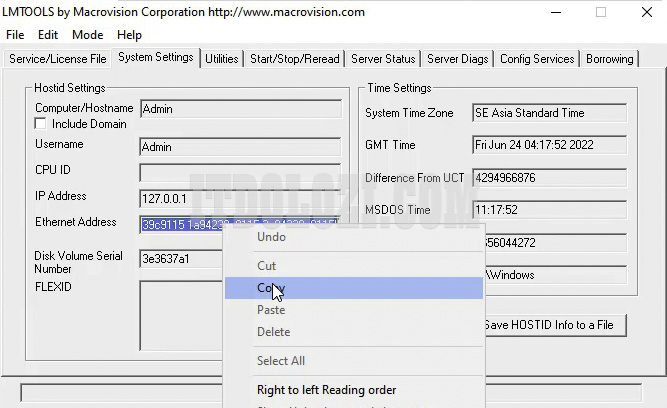Switch to the Service/License File tab
667x408 pixels.
click(x=57, y=59)
